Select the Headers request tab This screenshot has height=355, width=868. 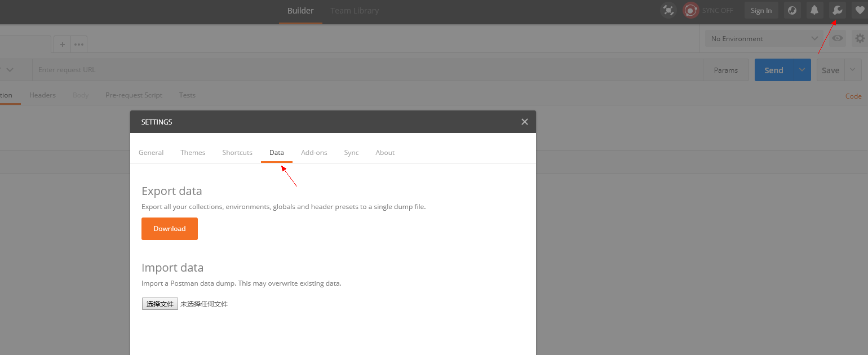click(42, 95)
